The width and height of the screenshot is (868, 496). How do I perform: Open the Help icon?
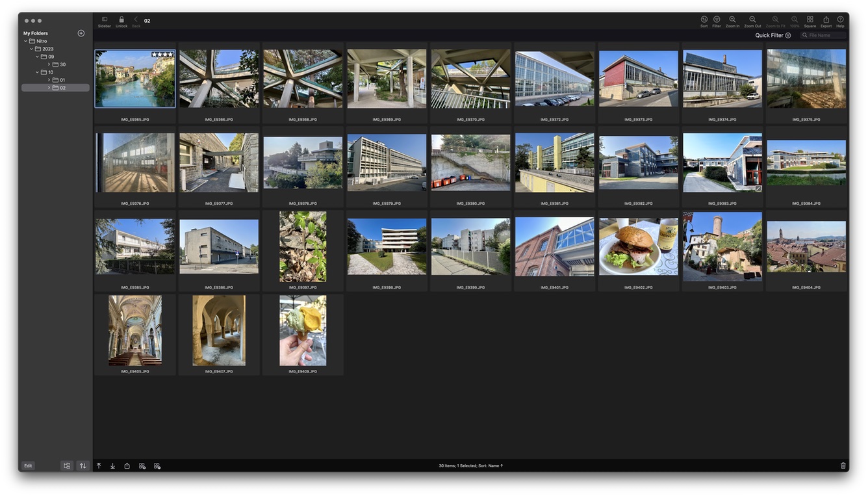click(x=840, y=20)
